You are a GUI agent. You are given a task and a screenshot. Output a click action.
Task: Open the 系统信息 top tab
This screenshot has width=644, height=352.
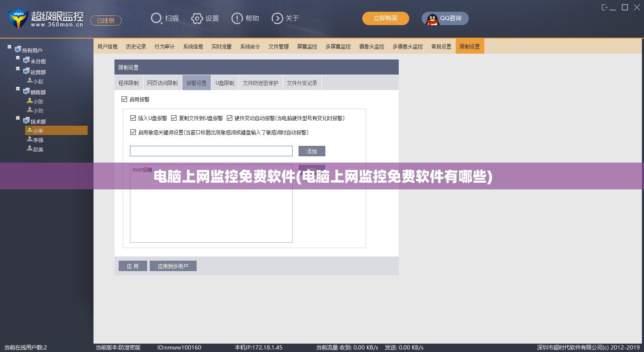coord(193,47)
